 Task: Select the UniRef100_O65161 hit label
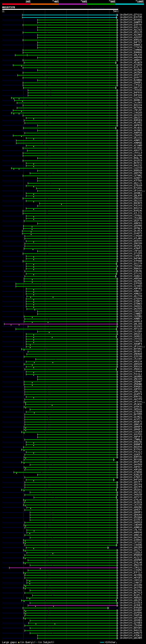[x=131, y=409]
